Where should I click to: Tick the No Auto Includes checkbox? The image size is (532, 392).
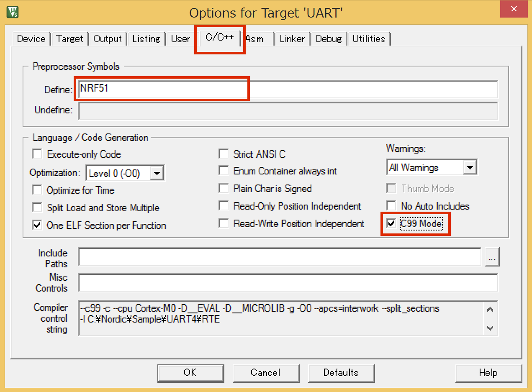391,206
